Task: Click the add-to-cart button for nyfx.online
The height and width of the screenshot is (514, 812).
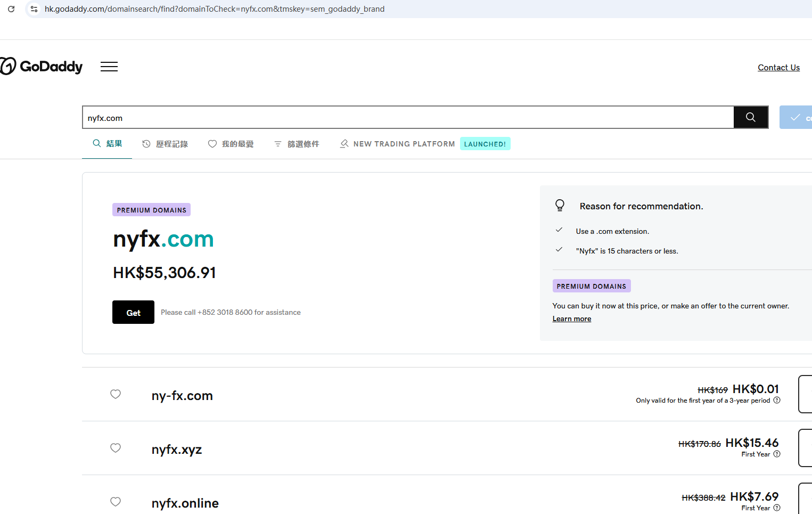Action: 805,499
